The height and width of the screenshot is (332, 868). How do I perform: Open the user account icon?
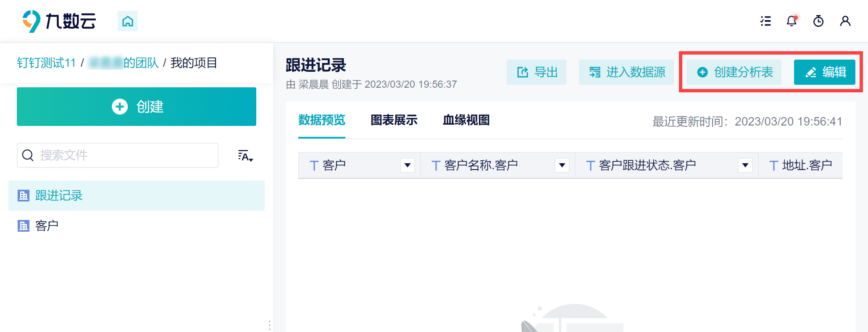click(845, 21)
